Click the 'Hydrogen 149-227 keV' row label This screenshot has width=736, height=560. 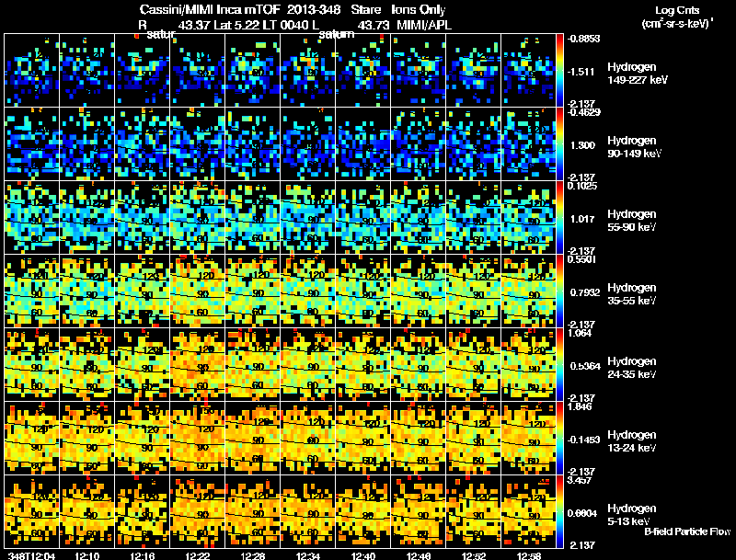pos(637,74)
